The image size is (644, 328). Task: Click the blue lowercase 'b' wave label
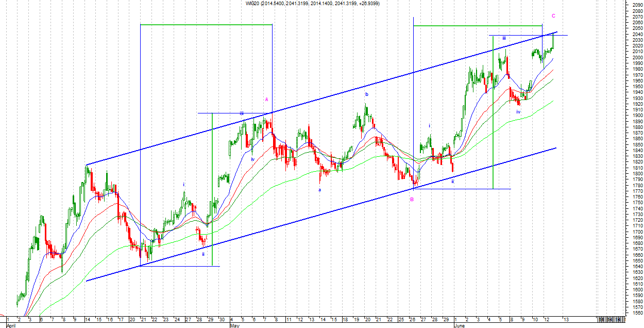pos(367,94)
